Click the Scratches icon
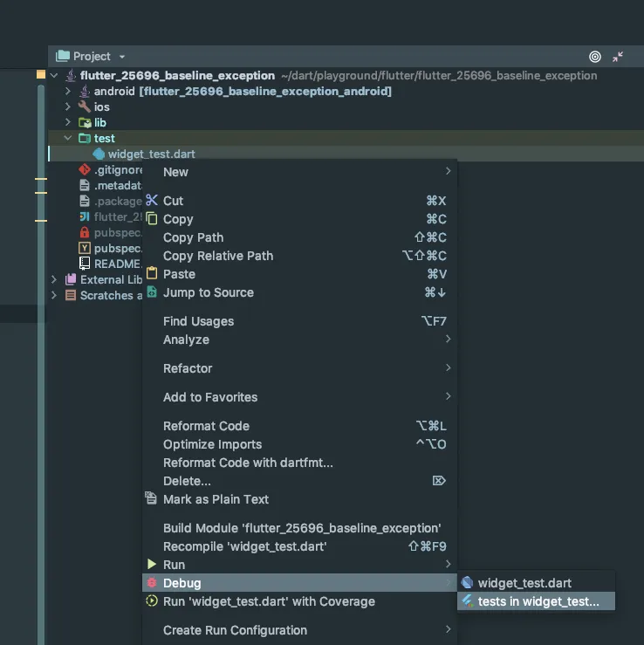 71,295
